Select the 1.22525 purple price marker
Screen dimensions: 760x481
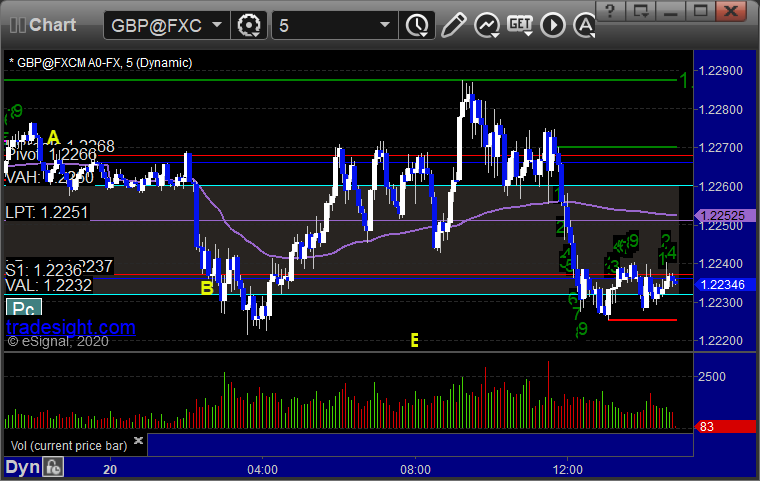click(x=725, y=215)
